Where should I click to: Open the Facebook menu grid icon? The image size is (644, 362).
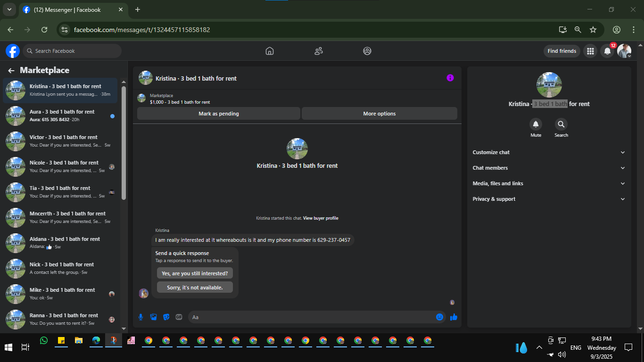click(590, 51)
